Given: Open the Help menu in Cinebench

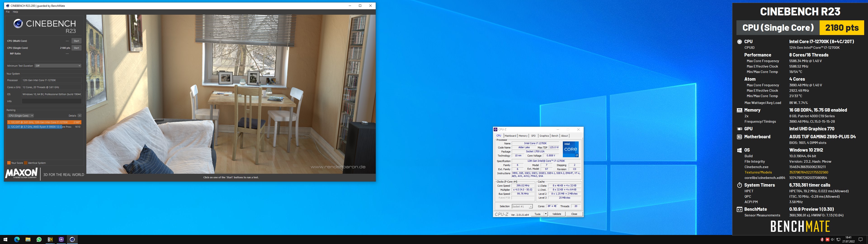Looking at the screenshot, I should pos(16,12).
